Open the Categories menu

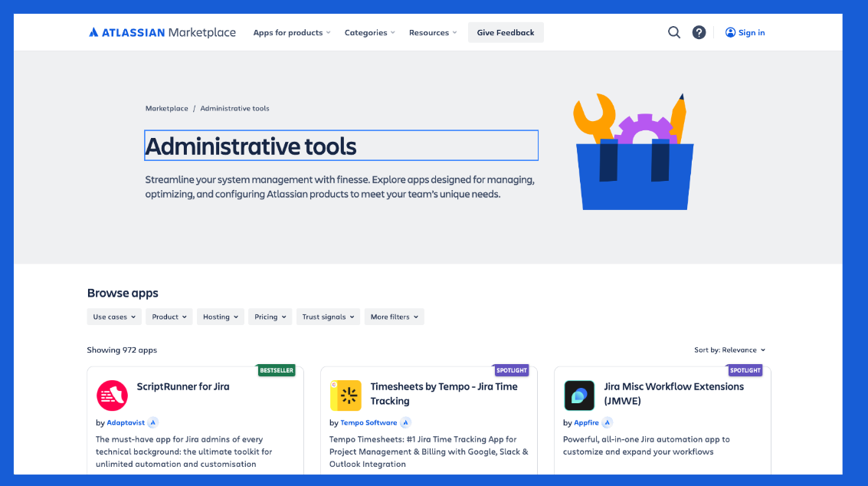point(369,32)
